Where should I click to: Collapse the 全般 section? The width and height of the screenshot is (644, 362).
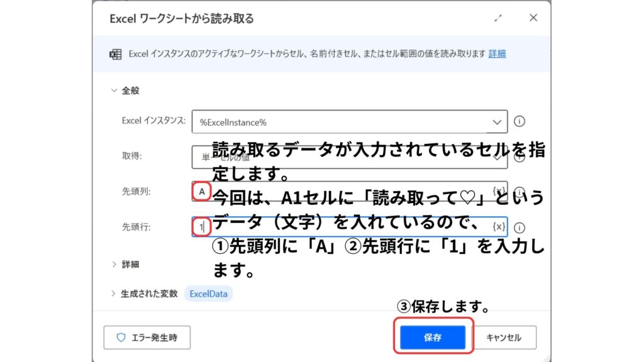click(114, 90)
